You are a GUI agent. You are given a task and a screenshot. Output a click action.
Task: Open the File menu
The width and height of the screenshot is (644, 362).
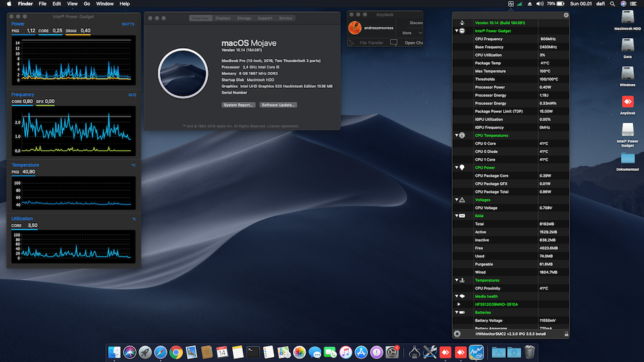42,4
